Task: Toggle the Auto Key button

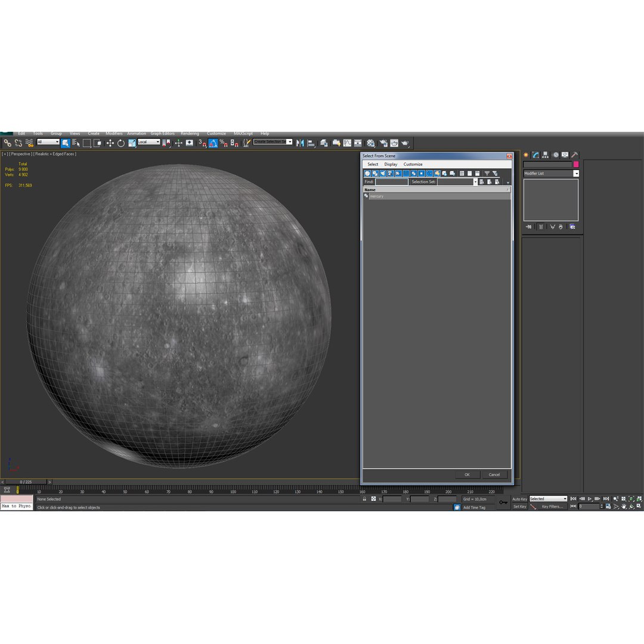Action: click(519, 499)
